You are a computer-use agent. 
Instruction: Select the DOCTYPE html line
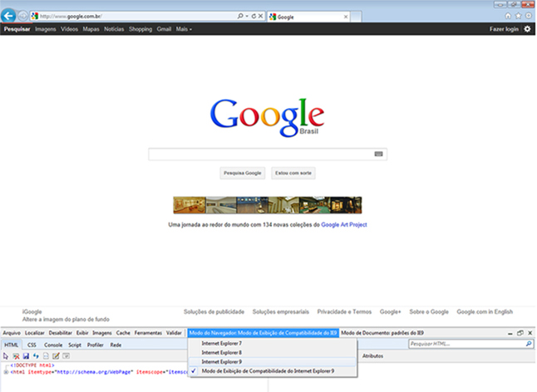pos(32,365)
